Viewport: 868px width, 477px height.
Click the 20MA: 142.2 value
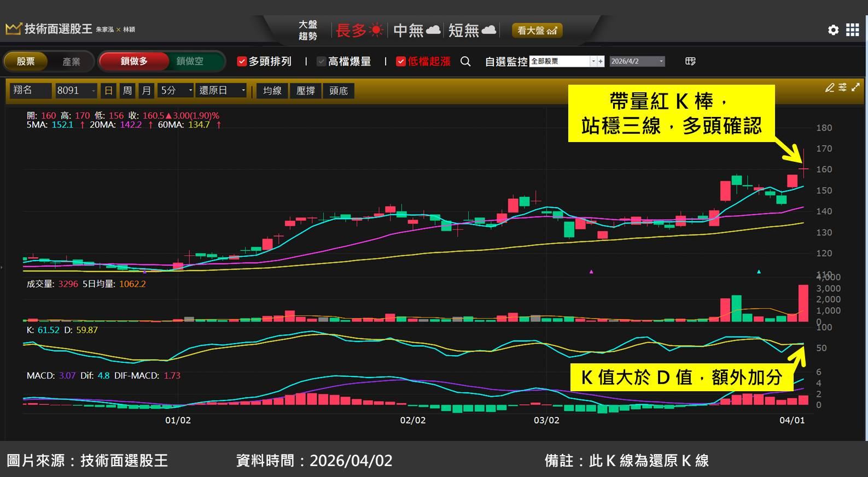tap(115, 125)
